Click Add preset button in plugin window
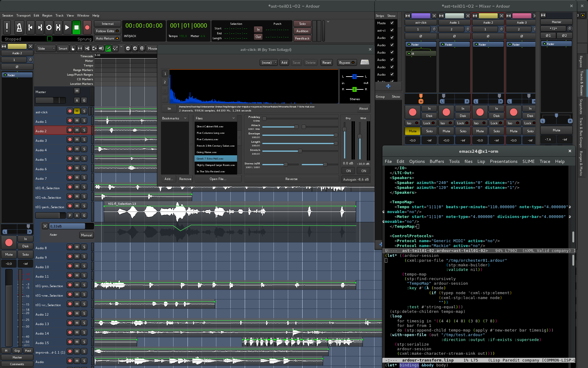Screen dimensions: 588x368 tap(284, 63)
